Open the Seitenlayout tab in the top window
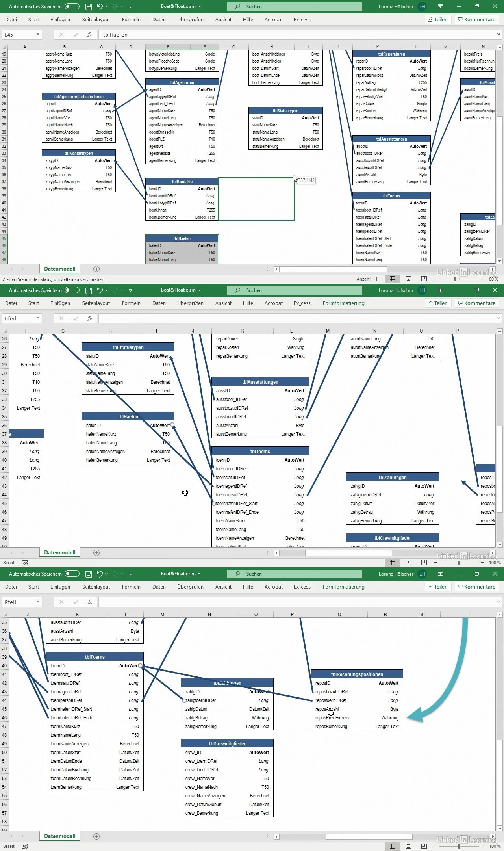Screen dimensions: 504x851 (x=96, y=20)
